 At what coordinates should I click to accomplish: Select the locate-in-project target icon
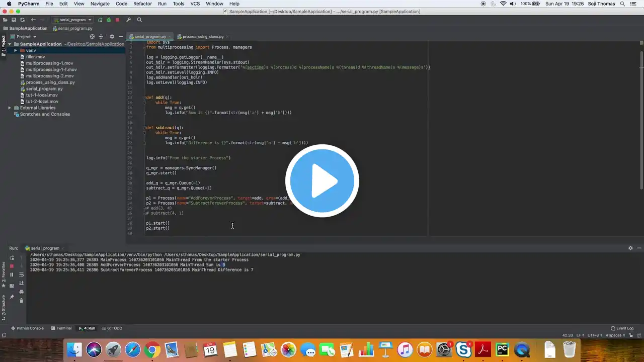tap(92, 37)
